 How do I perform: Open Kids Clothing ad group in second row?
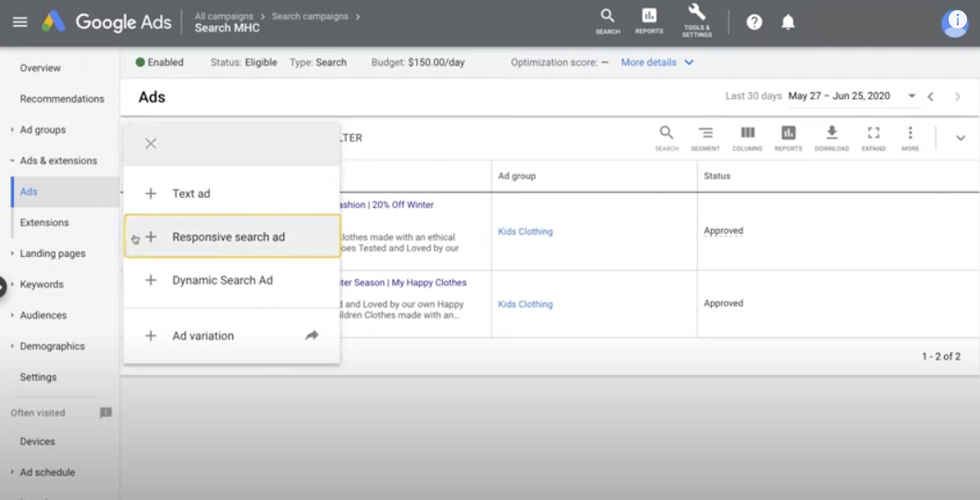[x=526, y=304]
